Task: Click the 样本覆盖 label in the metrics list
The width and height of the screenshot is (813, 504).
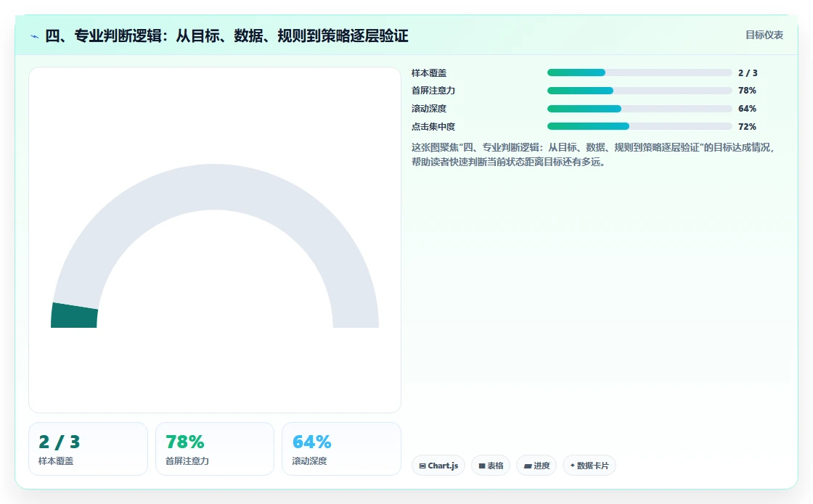Action: coord(429,73)
